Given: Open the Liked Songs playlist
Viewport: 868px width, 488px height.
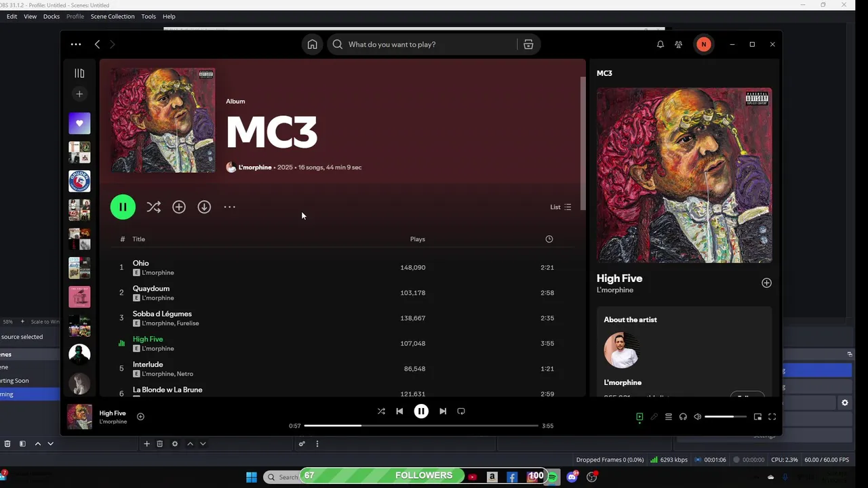Looking at the screenshot, I should pyautogui.click(x=79, y=123).
